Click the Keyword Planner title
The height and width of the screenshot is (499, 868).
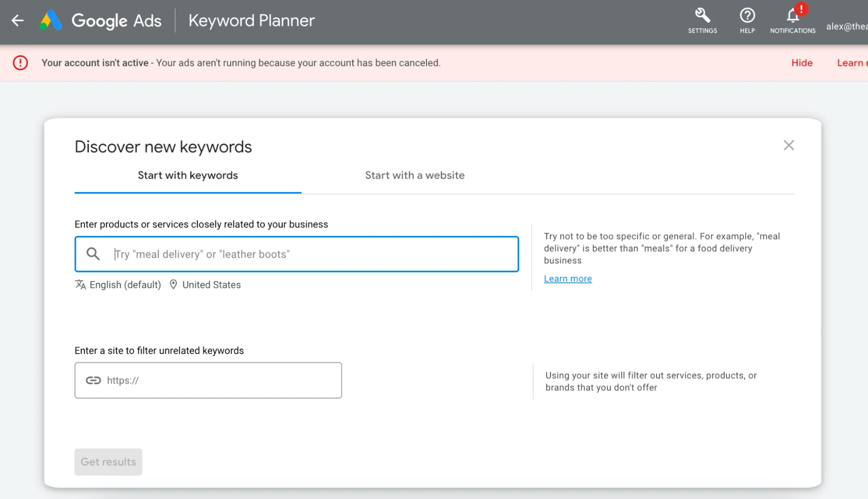pyautogui.click(x=251, y=20)
